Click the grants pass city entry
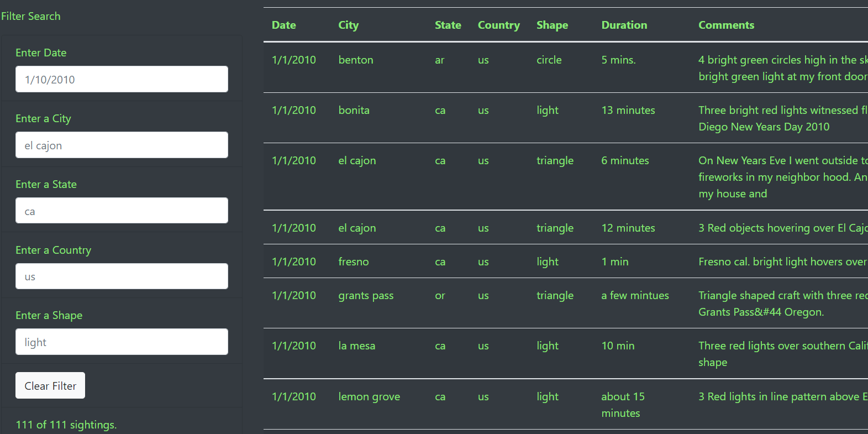 click(366, 295)
